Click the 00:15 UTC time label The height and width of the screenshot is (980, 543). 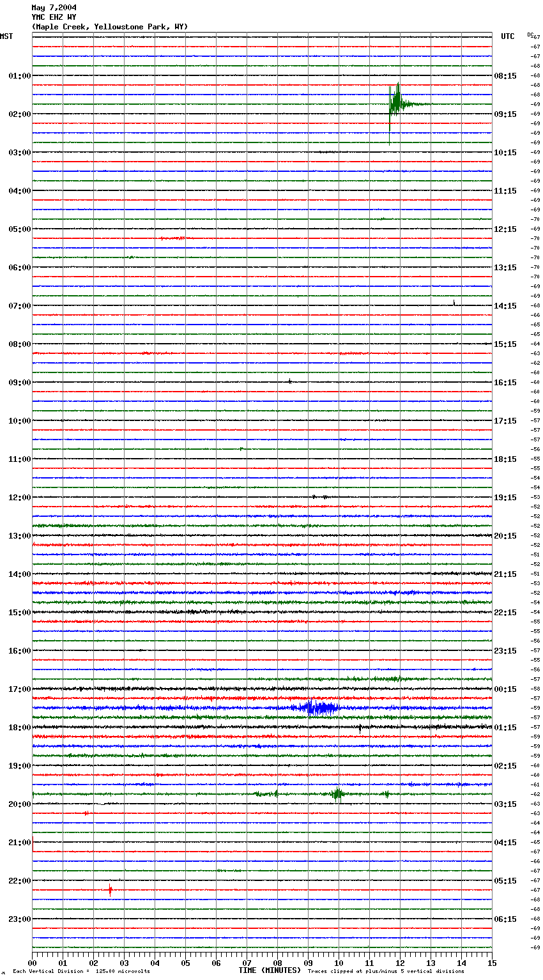(x=505, y=689)
